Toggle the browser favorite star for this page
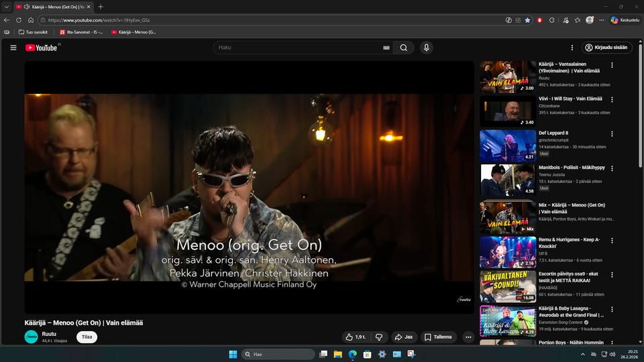This screenshot has width=644, height=362. [527, 20]
